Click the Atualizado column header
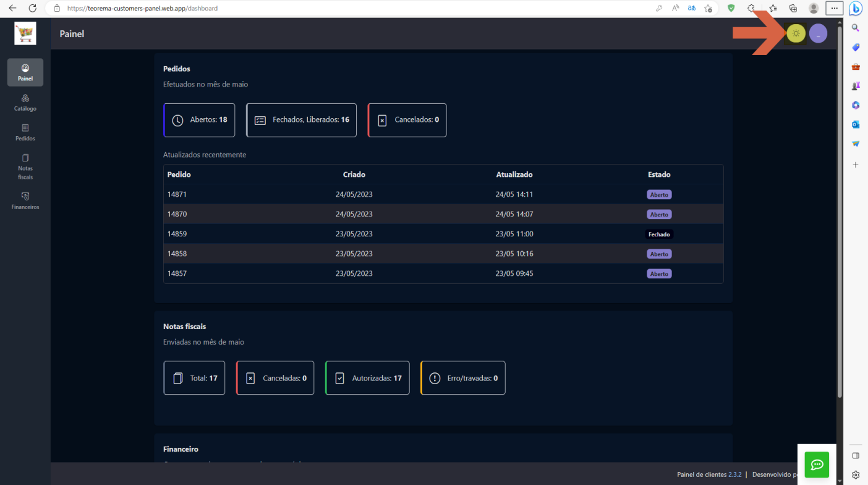 click(514, 174)
